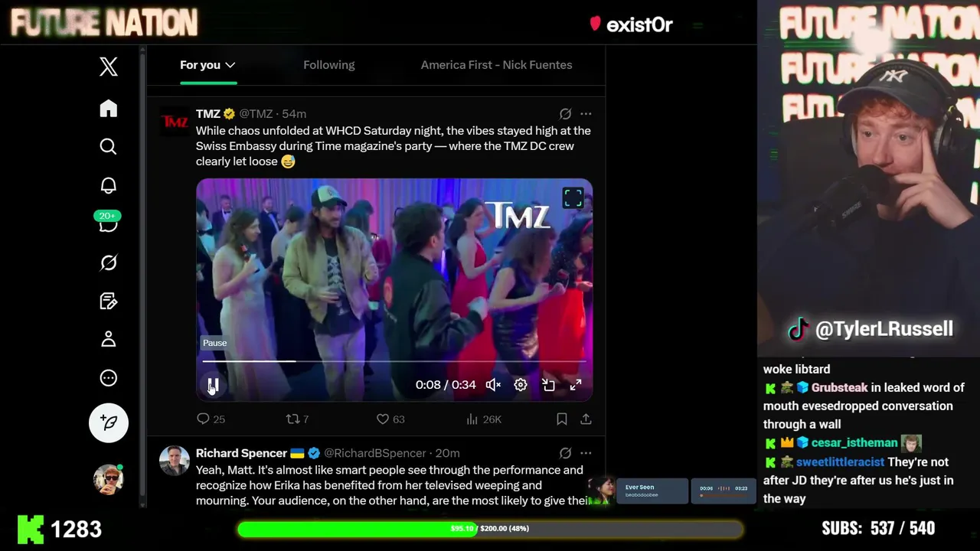Expand the For you dropdown chevron
The height and width of the screenshot is (551, 980).
(x=230, y=65)
